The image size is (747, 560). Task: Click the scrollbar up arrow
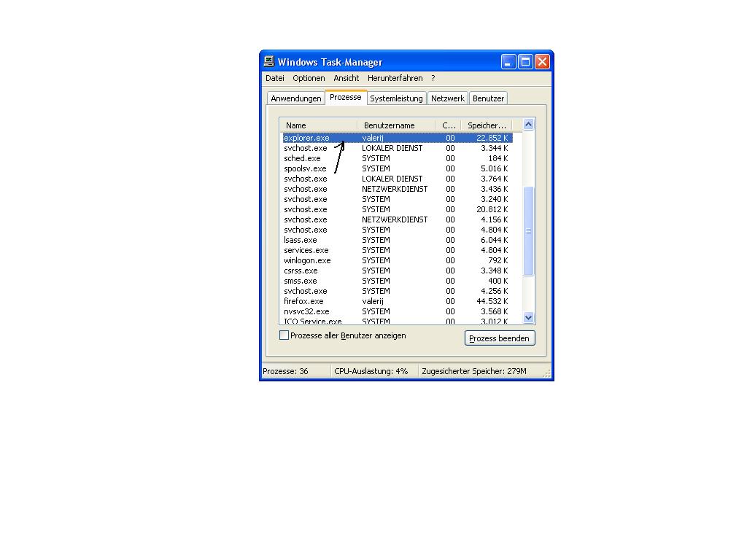528,125
